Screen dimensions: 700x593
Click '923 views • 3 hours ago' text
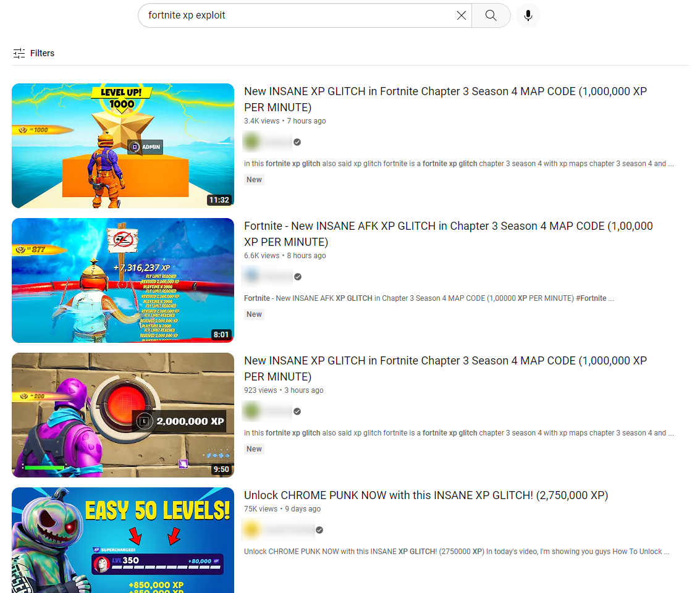click(284, 390)
